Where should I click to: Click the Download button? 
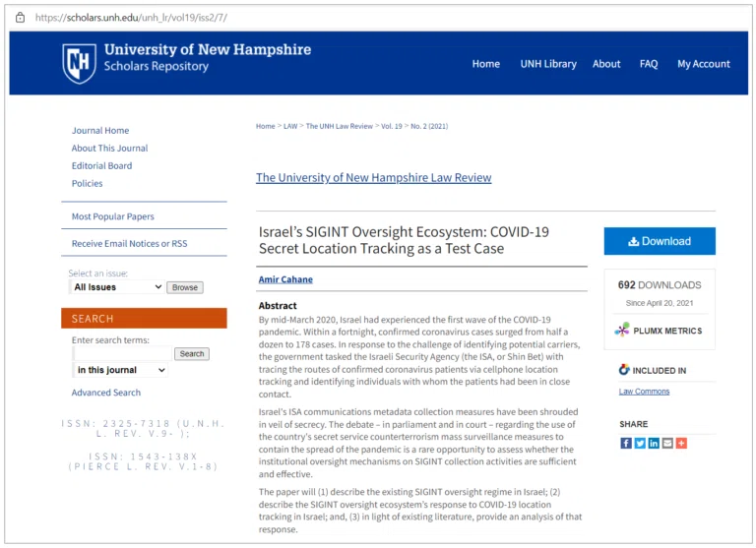click(660, 241)
